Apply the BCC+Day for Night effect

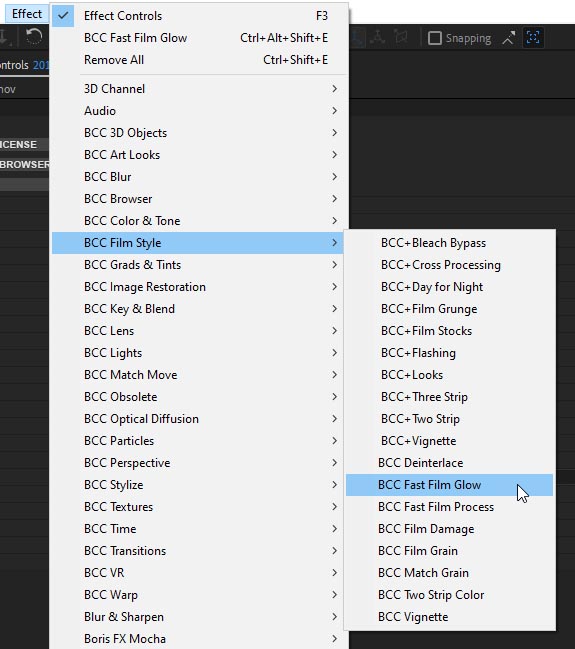click(x=450, y=286)
